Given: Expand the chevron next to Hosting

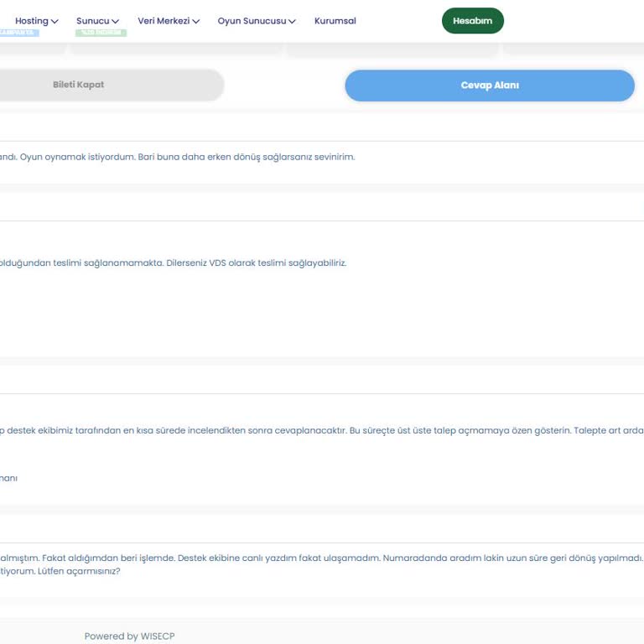Looking at the screenshot, I should click(x=55, y=21).
